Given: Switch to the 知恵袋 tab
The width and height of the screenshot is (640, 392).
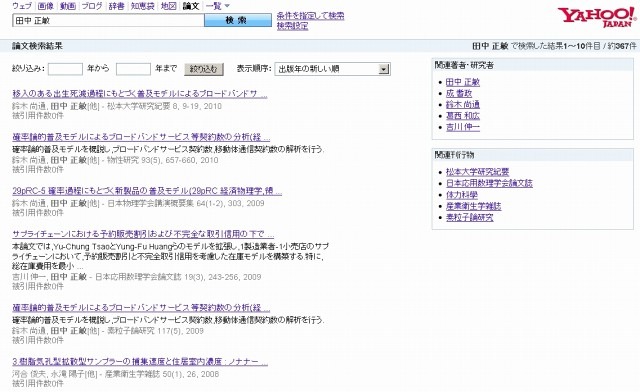Looking at the screenshot, I should coord(143,6).
